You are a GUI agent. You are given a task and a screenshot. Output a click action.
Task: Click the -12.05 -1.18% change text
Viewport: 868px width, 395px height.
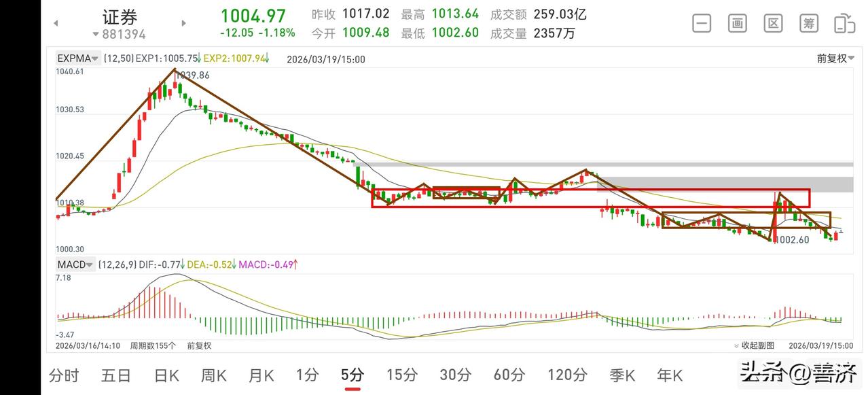(x=257, y=33)
